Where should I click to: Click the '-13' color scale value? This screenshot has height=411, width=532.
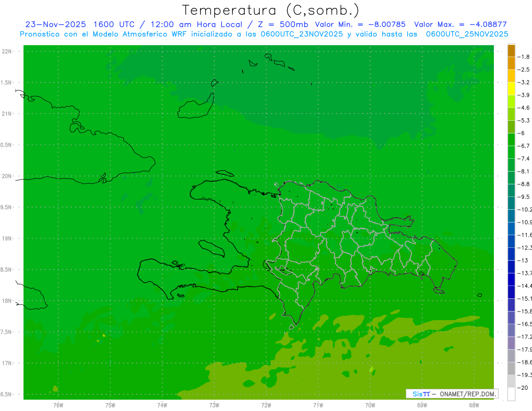point(523,260)
